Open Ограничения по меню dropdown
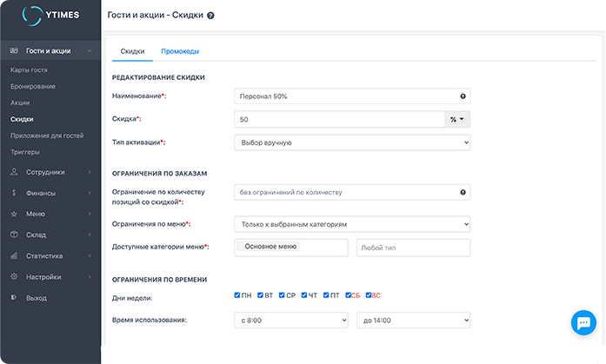606x364 pixels. [x=352, y=224]
